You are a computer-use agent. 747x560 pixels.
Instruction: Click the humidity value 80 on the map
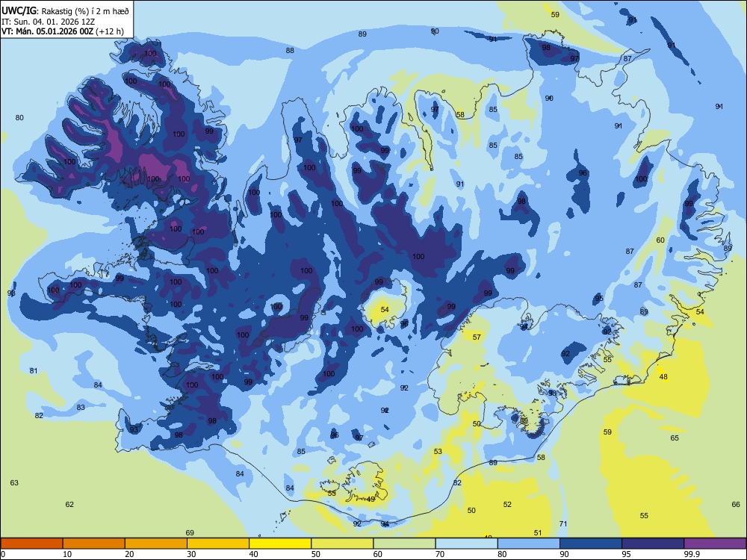click(19, 118)
